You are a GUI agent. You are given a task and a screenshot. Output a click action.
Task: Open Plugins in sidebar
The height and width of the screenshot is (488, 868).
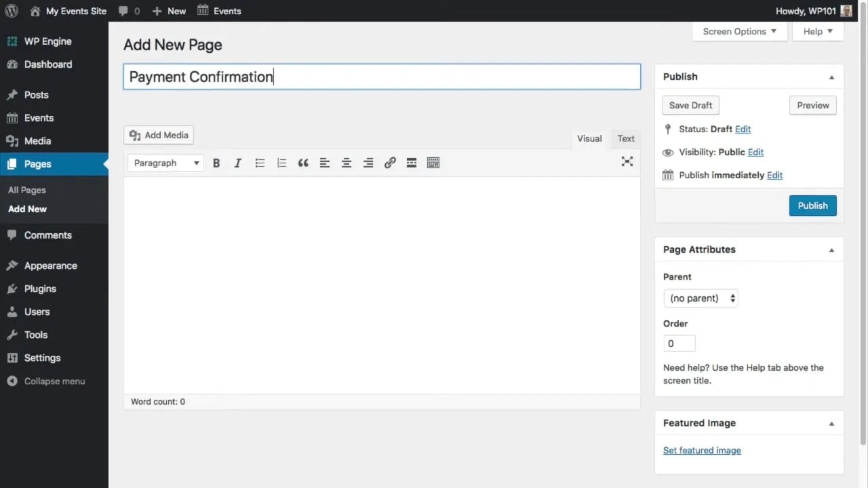click(x=54, y=289)
